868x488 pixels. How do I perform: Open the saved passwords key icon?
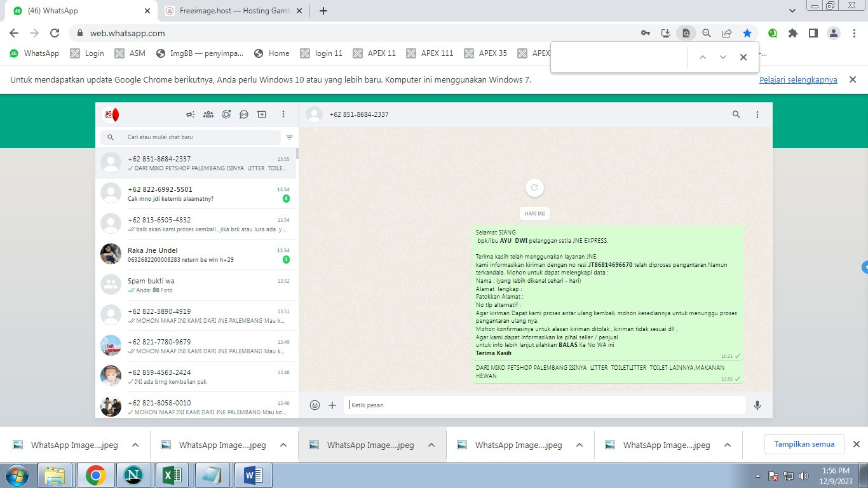[x=646, y=33]
